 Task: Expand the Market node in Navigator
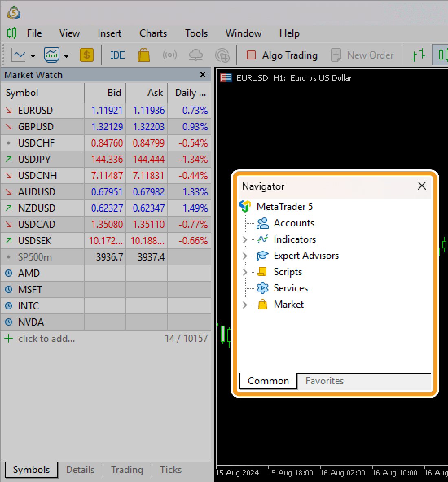coord(245,305)
